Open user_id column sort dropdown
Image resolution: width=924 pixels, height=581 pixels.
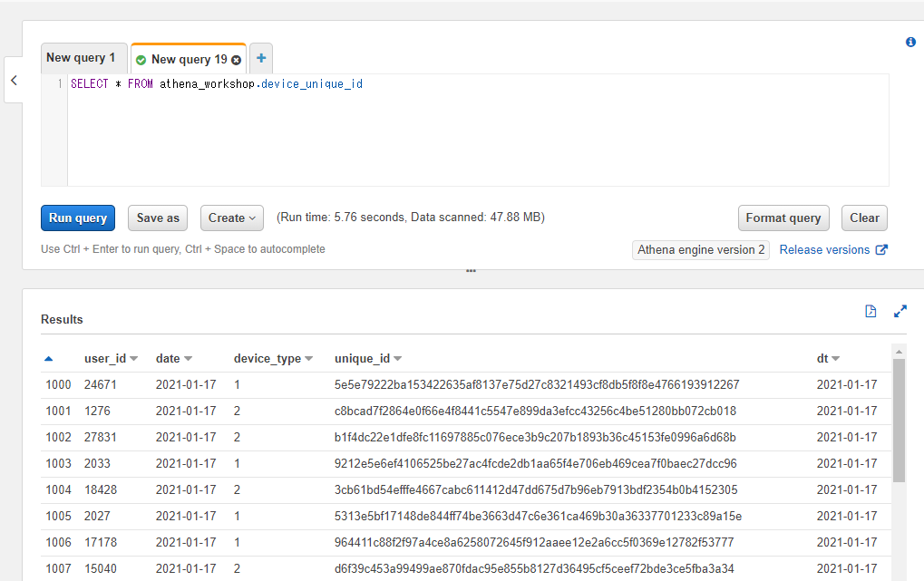click(x=134, y=358)
